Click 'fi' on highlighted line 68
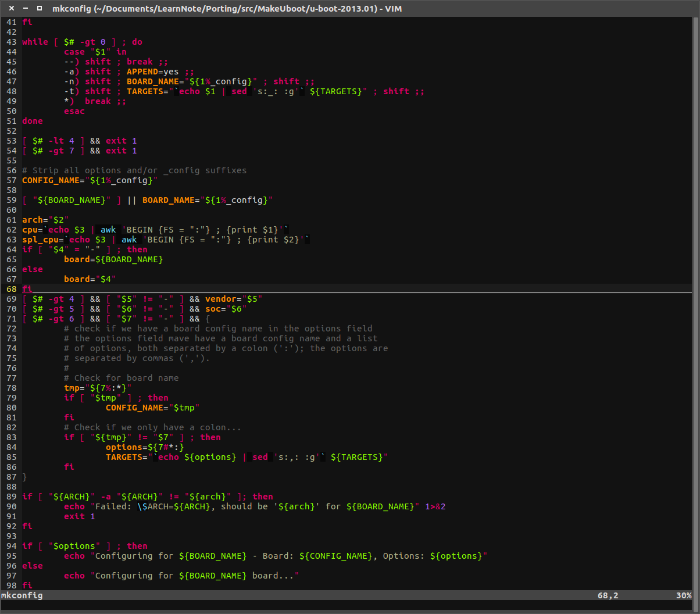Viewport: 700px width, 614px height. tap(27, 289)
